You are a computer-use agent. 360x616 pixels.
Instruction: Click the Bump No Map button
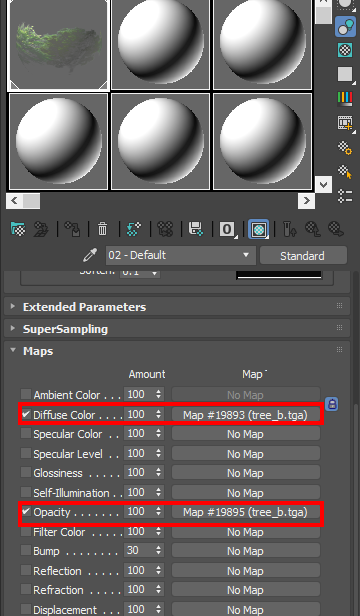tap(246, 551)
